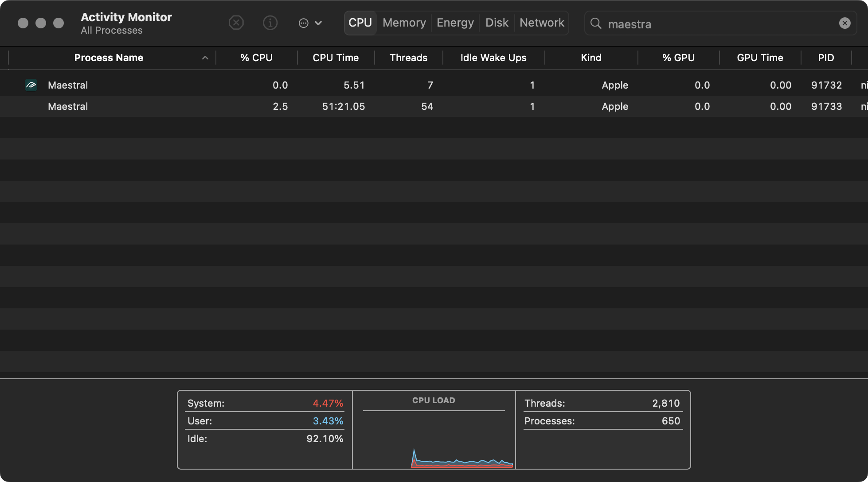The height and width of the screenshot is (482, 868).
Task: Switch to the Energy tab
Action: point(455,23)
